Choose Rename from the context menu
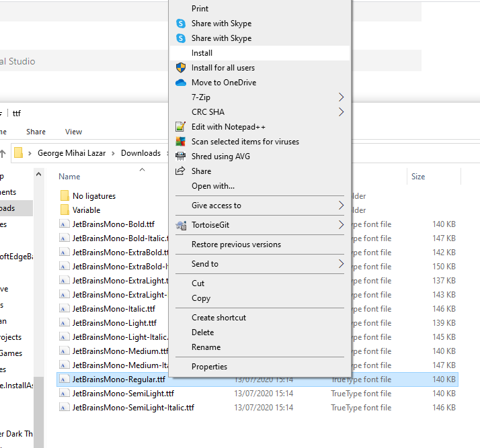This screenshot has height=448, width=480. click(x=259, y=347)
